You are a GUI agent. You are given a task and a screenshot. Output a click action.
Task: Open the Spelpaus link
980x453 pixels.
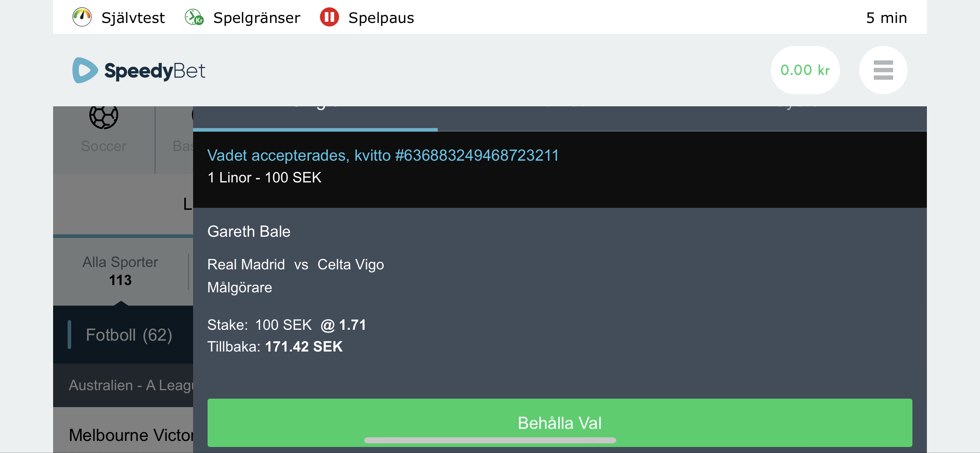point(381,18)
